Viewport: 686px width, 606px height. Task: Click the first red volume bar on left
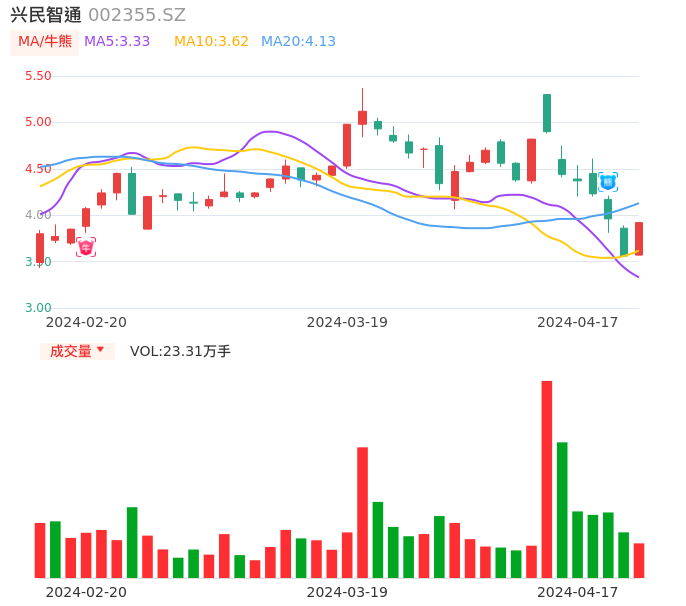pyautogui.click(x=40, y=550)
